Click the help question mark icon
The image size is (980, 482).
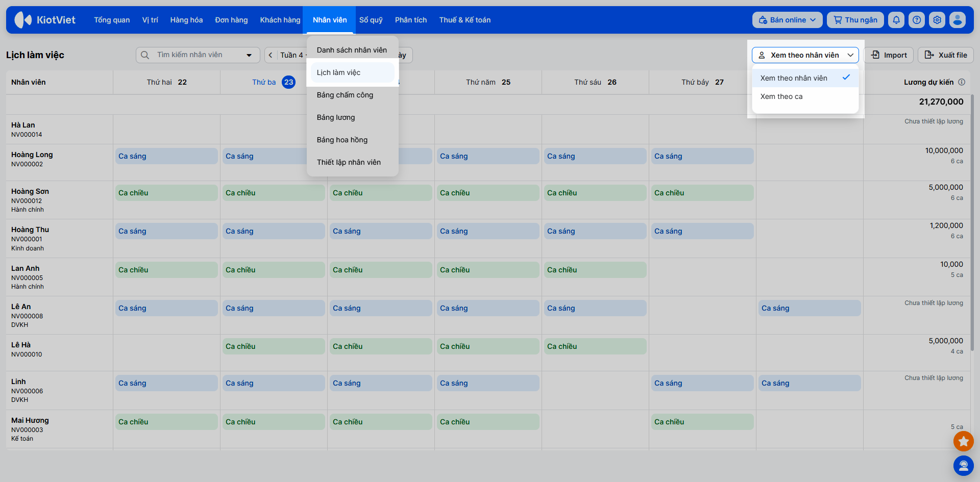pos(917,20)
